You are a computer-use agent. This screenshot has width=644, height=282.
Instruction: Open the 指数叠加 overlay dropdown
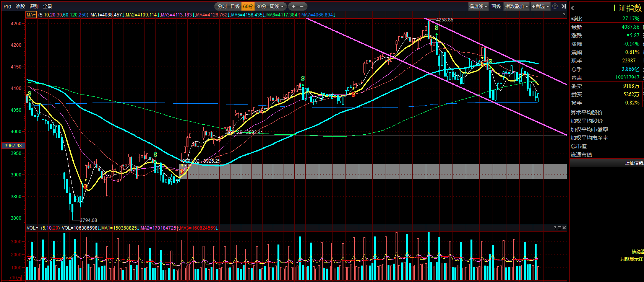[x=517, y=7]
